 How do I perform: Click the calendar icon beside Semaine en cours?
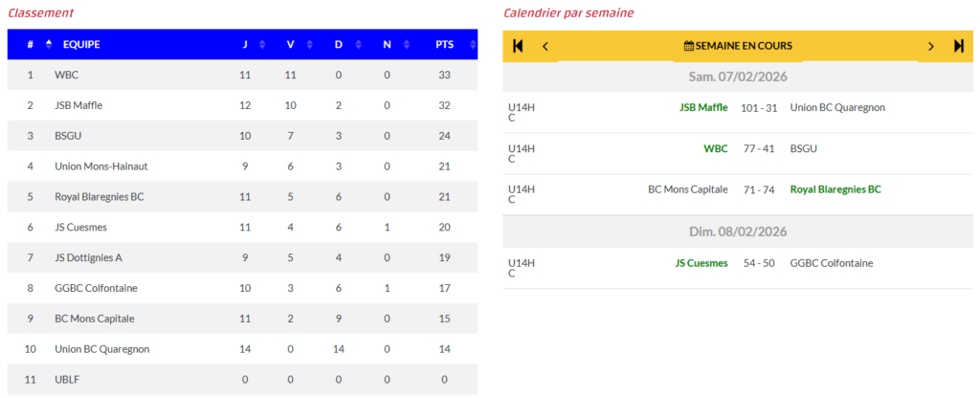[688, 46]
